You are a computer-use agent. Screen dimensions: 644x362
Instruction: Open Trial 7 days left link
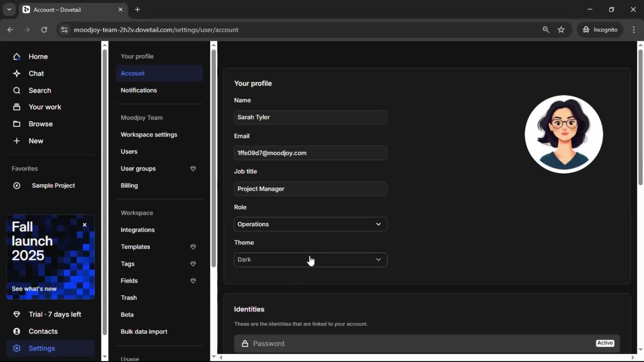[55, 314]
